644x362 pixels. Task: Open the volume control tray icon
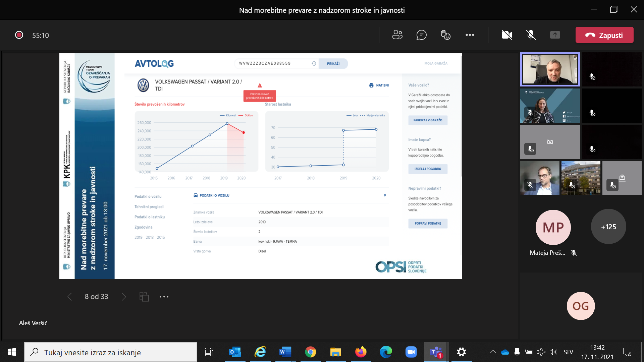(553, 352)
